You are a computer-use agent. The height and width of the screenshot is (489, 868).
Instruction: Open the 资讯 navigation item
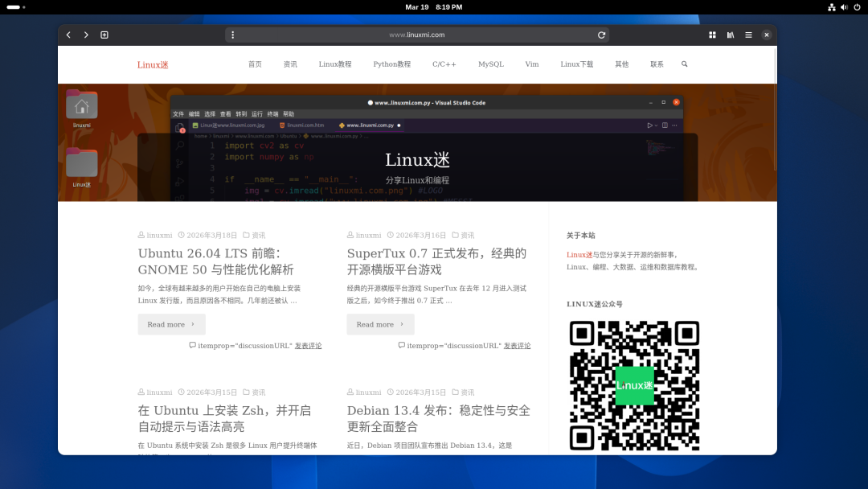(x=290, y=64)
